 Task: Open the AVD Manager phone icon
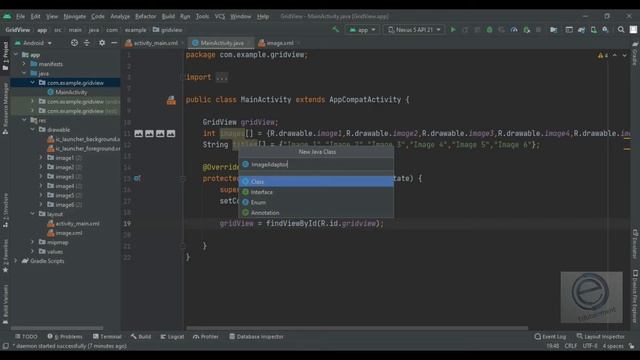(593, 30)
